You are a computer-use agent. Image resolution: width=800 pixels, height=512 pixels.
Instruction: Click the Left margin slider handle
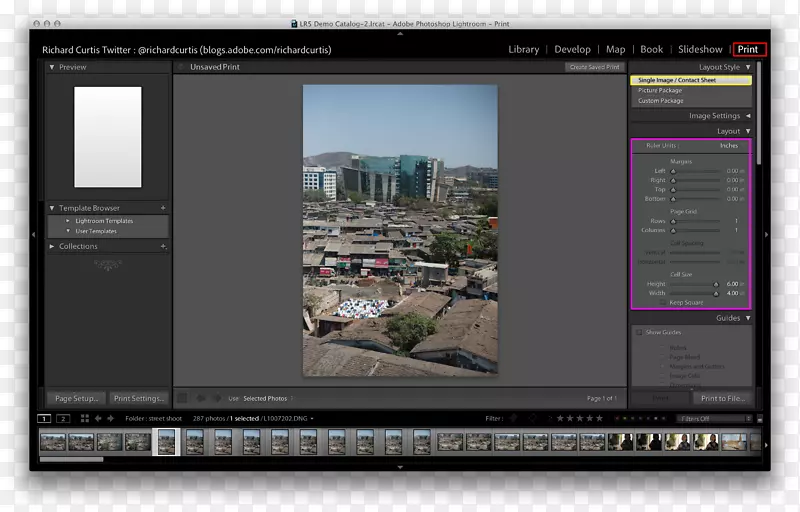point(673,171)
